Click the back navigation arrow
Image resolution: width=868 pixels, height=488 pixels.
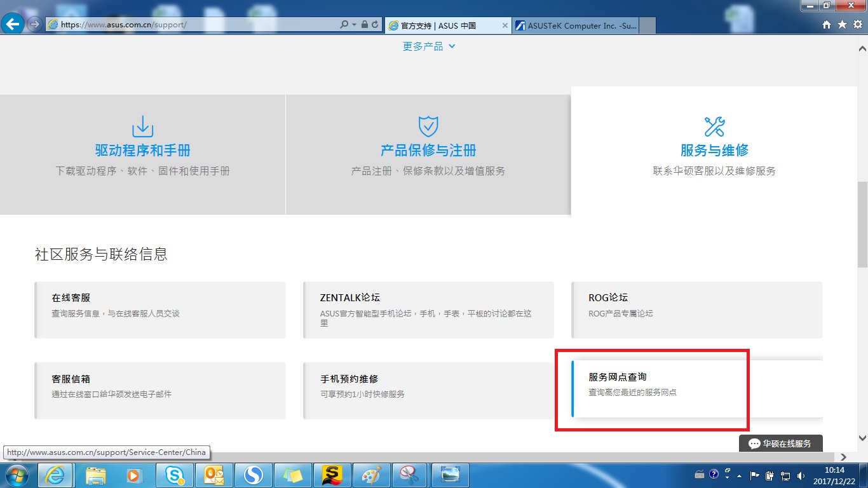[x=13, y=24]
